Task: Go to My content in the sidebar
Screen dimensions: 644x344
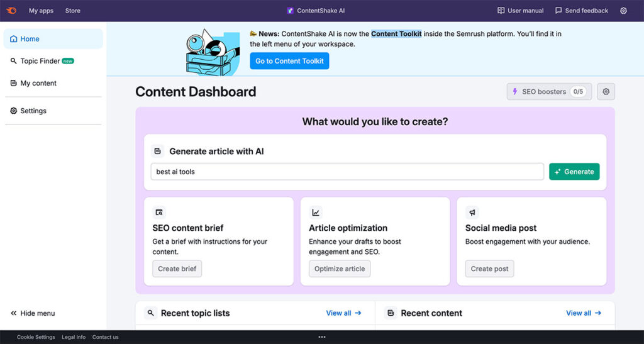Action: pyautogui.click(x=38, y=83)
